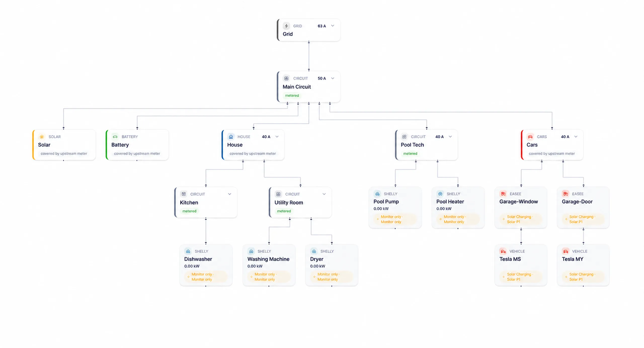Select the Battery node title

click(x=120, y=145)
